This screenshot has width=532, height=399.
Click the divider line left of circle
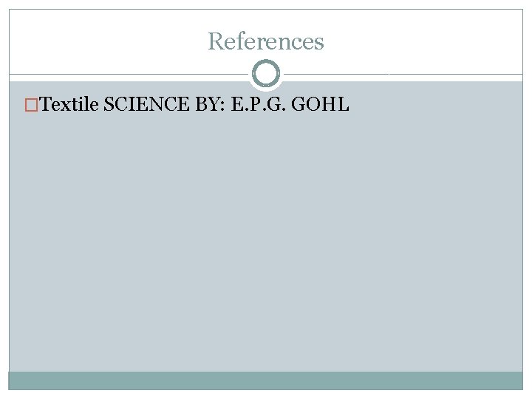point(129,74)
